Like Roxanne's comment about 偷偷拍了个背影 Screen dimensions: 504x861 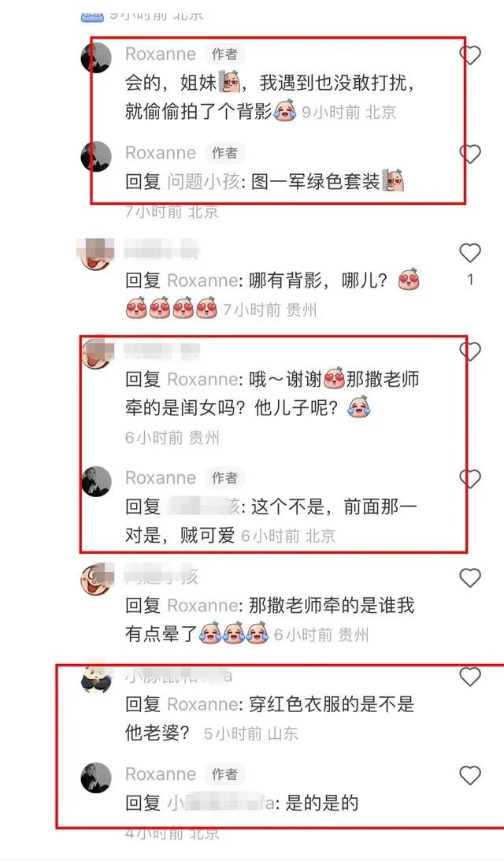(x=470, y=55)
